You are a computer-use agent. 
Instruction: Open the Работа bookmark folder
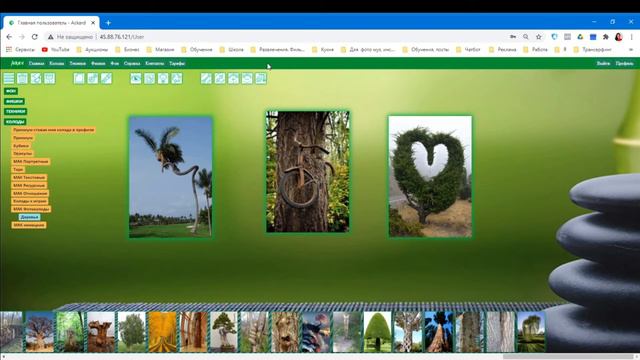536,49
